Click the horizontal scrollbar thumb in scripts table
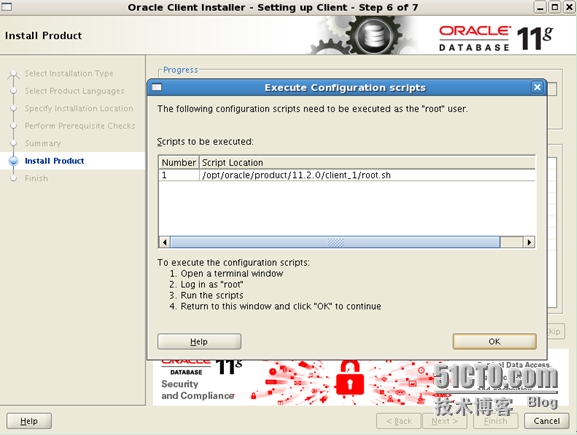This screenshot has width=577, height=435. tap(335, 242)
